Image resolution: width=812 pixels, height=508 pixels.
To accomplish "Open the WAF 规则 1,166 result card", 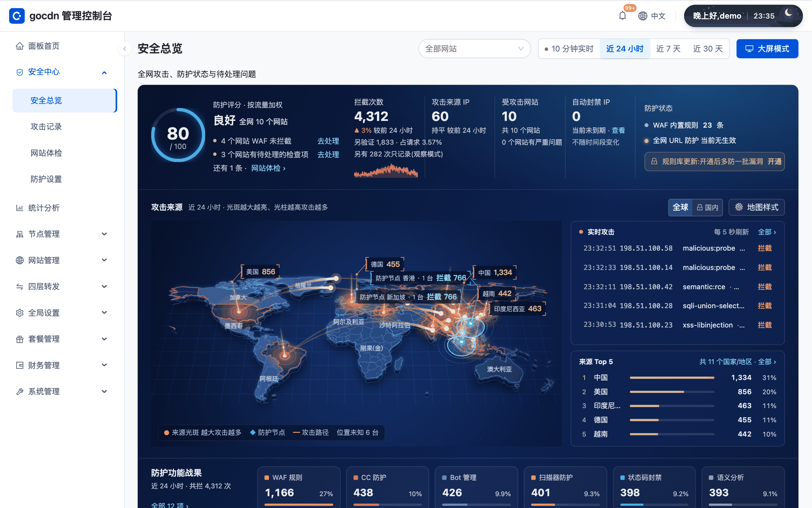I will coord(299,487).
